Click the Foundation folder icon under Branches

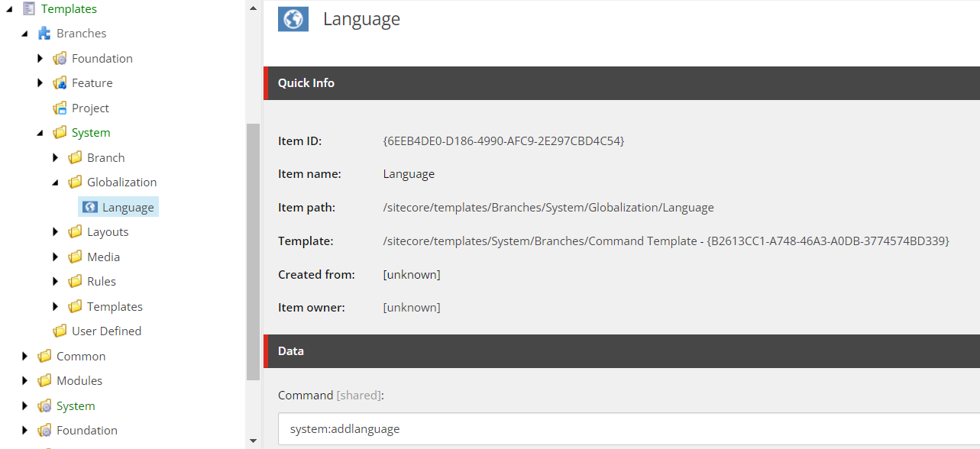(60, 59)
